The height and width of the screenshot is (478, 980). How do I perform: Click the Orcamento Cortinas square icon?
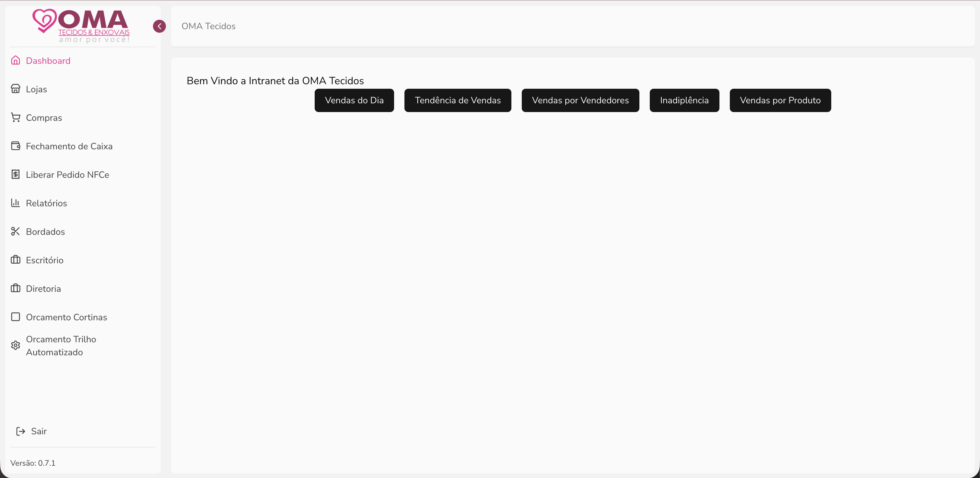tap(16, 317)
